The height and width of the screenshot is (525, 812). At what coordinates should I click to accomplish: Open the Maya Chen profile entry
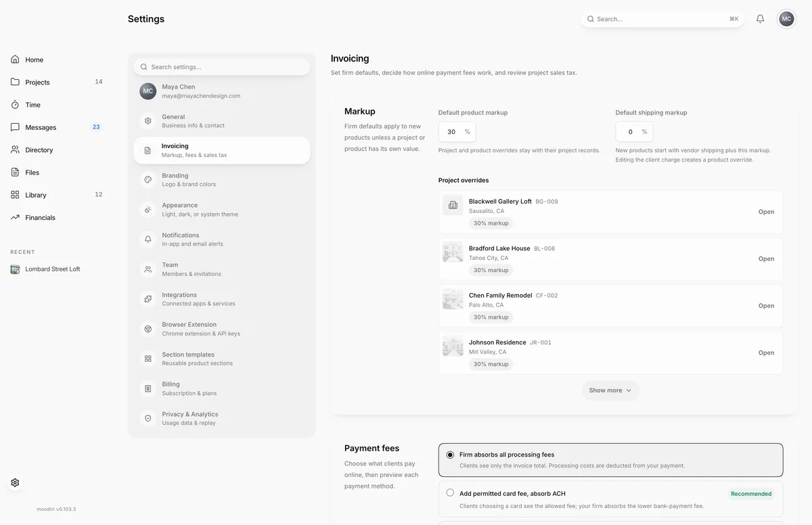(x=222, y=91)
